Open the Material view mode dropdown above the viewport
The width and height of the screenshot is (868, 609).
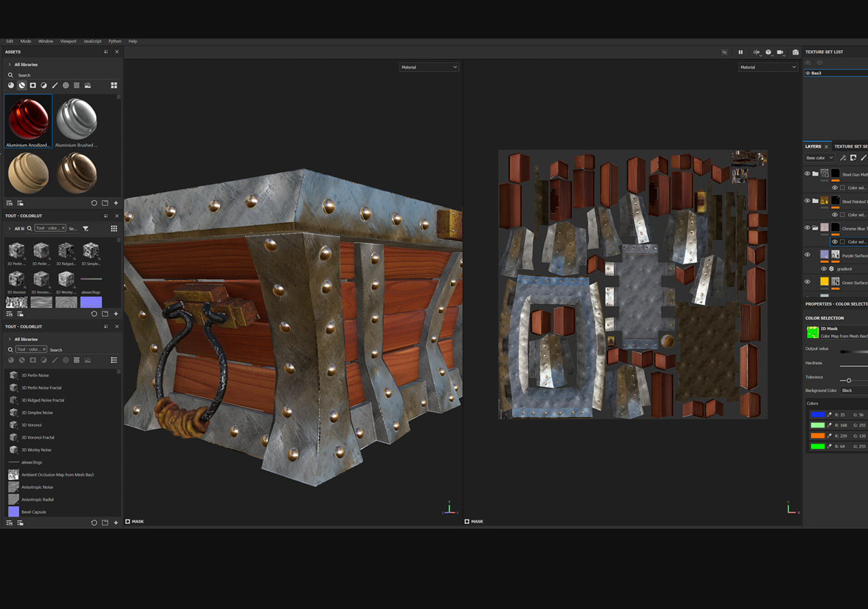point(429,66)
